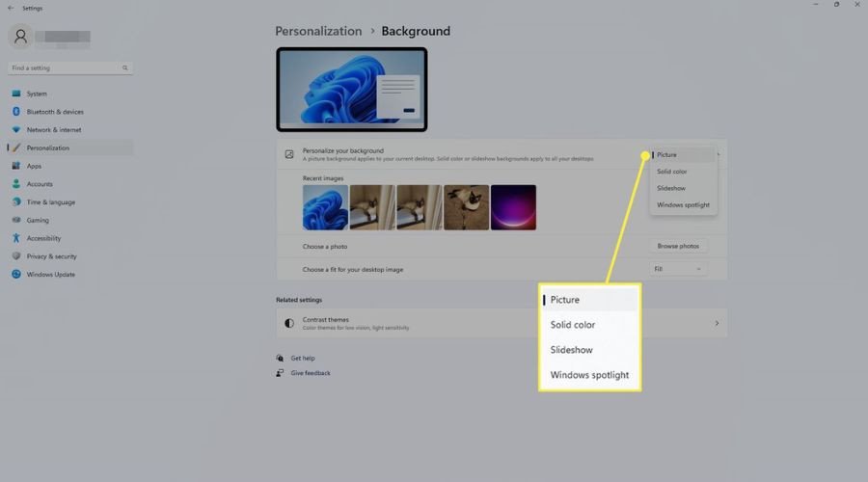Click the Time & language globe icon
Screen dimensions: 868x482
click(x=16, y=202)
